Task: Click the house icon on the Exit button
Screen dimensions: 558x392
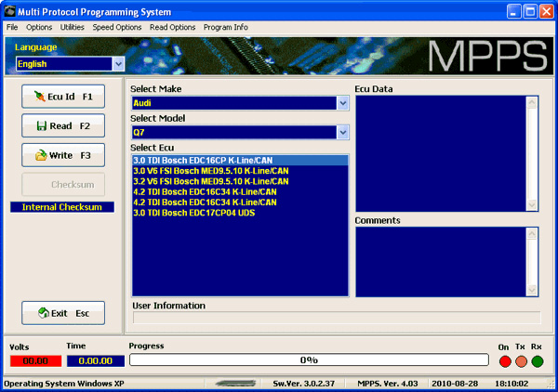Action: point(44,313)
